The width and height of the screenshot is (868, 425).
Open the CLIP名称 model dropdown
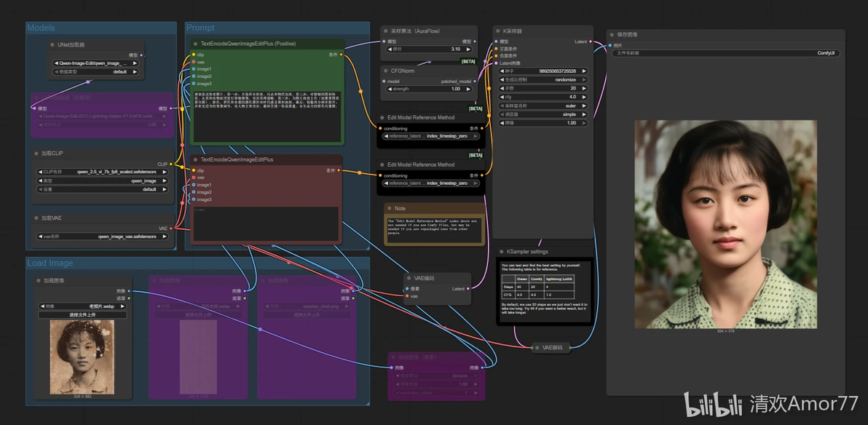click(x=103, y=172)
